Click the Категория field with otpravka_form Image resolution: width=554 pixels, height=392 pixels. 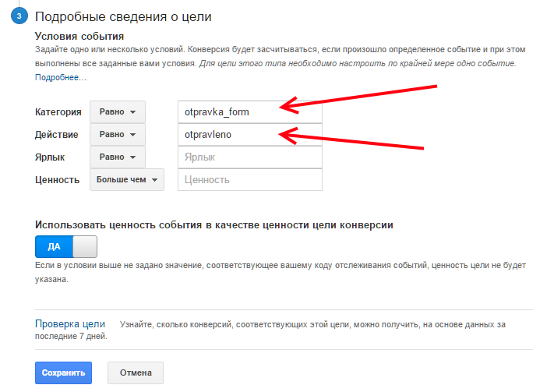[x=250, y=112]
